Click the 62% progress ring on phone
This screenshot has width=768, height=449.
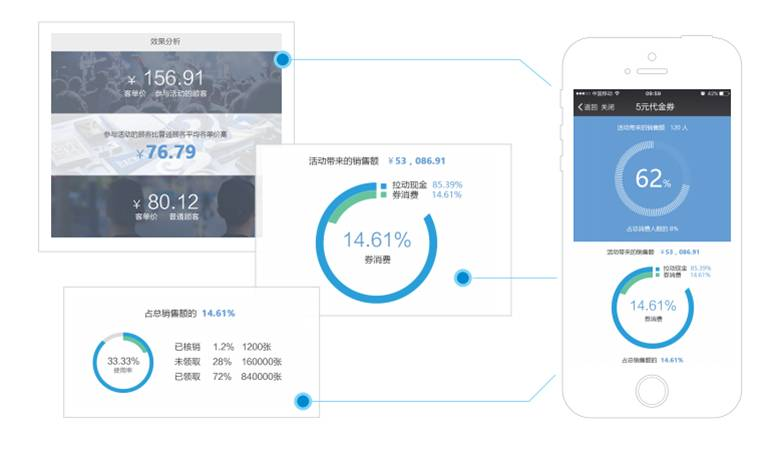pos(652,178)
